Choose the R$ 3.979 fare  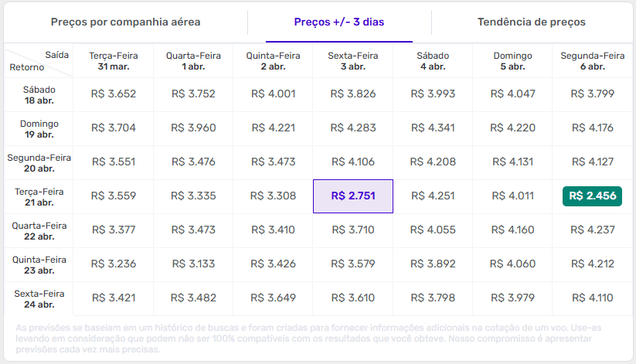[512, 298]
